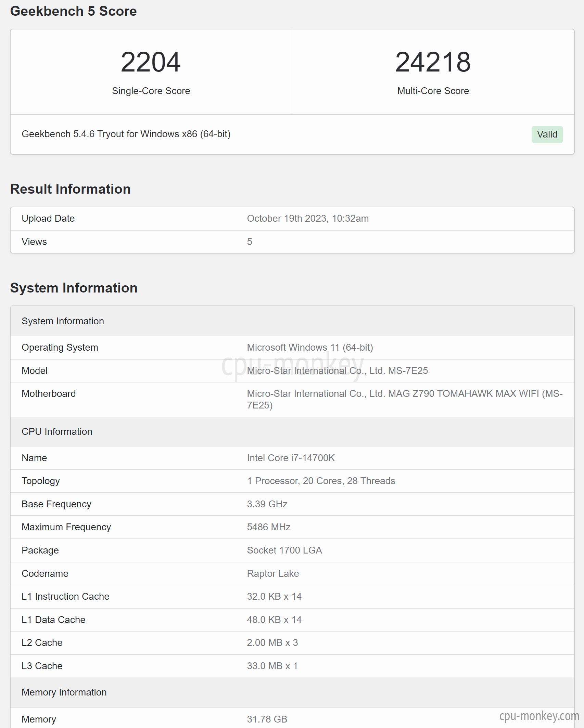Click the green Valid badge

click(547, 134)
